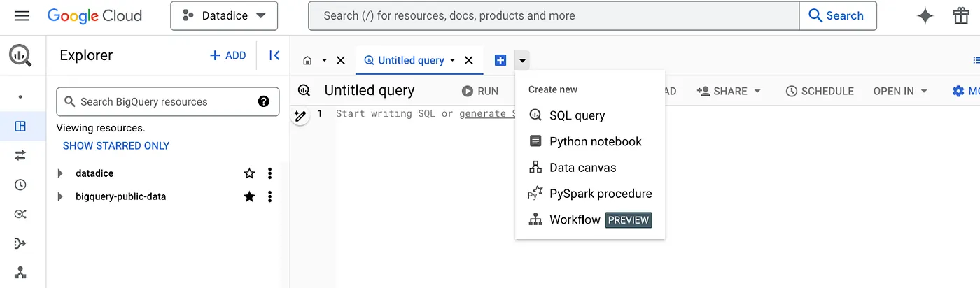
Task: Click the ADD button in Explorer
Action: [x=228, y=55]
